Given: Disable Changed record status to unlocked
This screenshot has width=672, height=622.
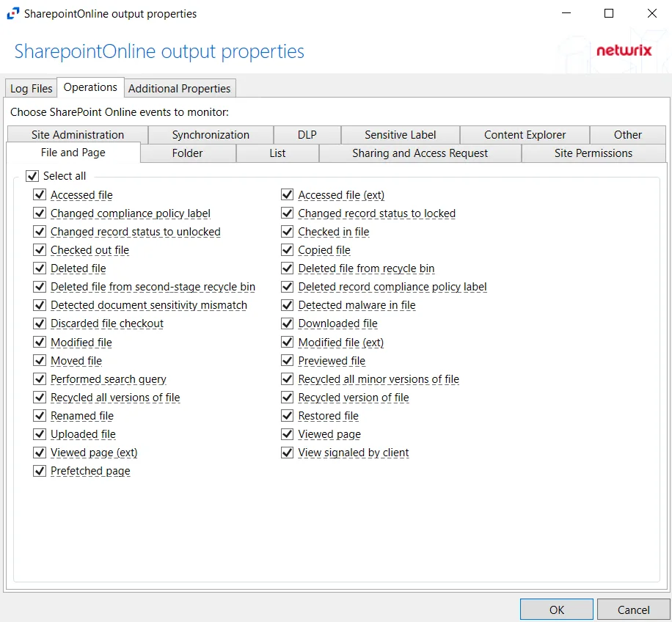Looking at the screenshot, I should 40,231.
